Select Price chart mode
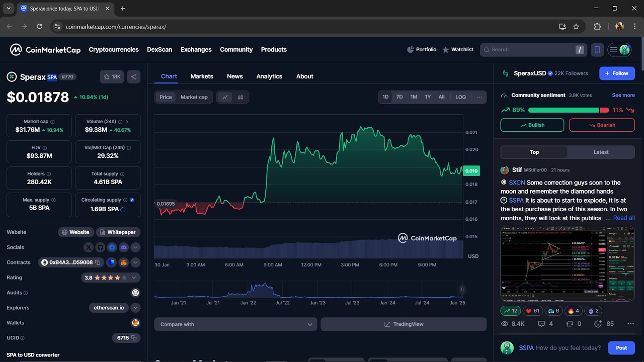The image size is (644, 362). coord(166,97)
